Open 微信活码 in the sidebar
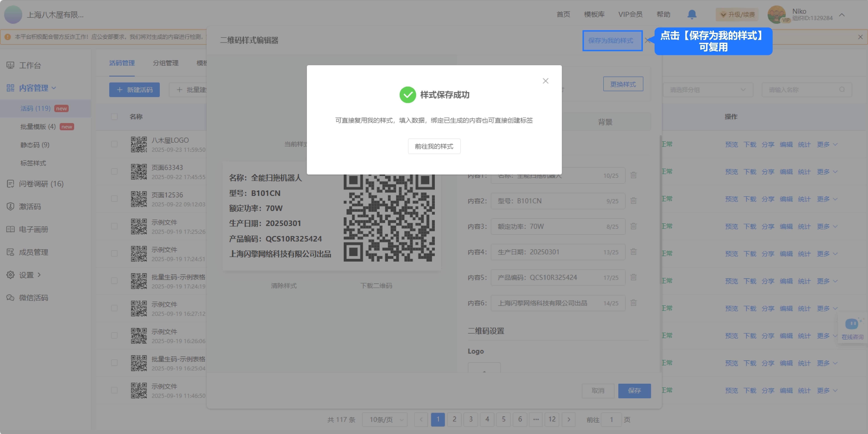 click(33, 297)
